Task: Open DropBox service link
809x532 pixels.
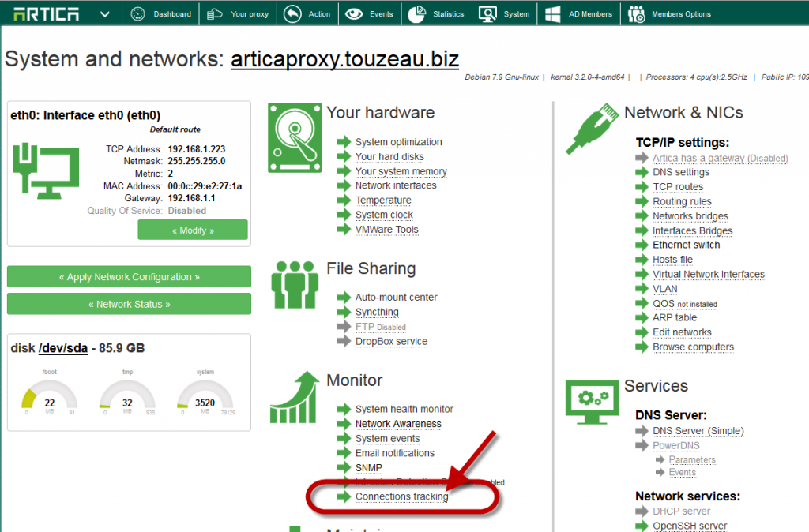Action: coord(391,341)
